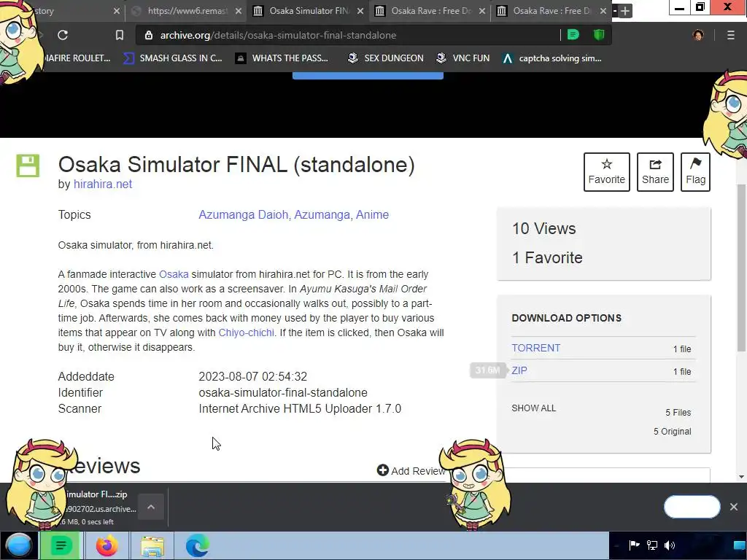Open the WHATS THE PASS... bookmark

click(x=282, y=58)
